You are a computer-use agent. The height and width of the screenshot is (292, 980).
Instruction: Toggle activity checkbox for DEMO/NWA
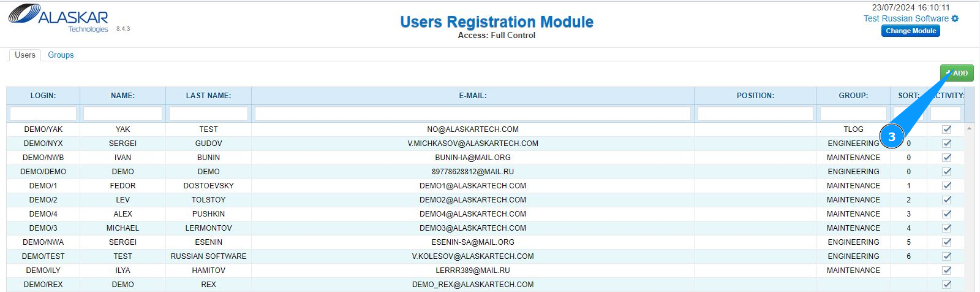(x=947, y=242)
